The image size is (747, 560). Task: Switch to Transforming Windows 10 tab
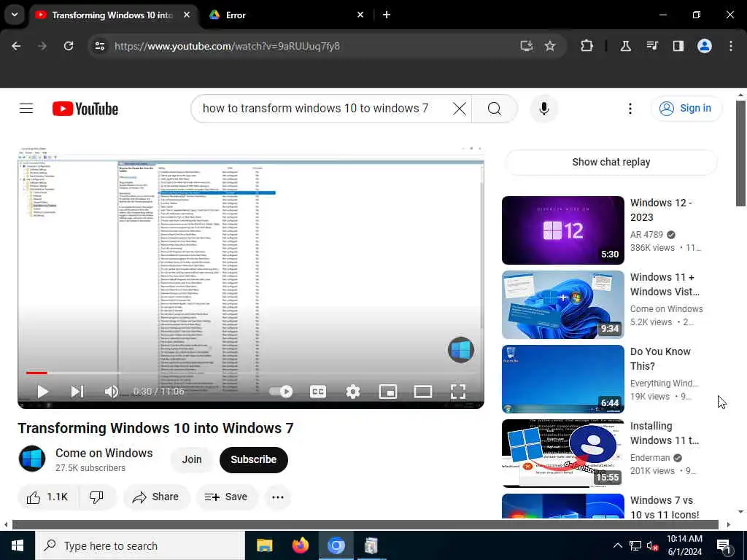112,15
